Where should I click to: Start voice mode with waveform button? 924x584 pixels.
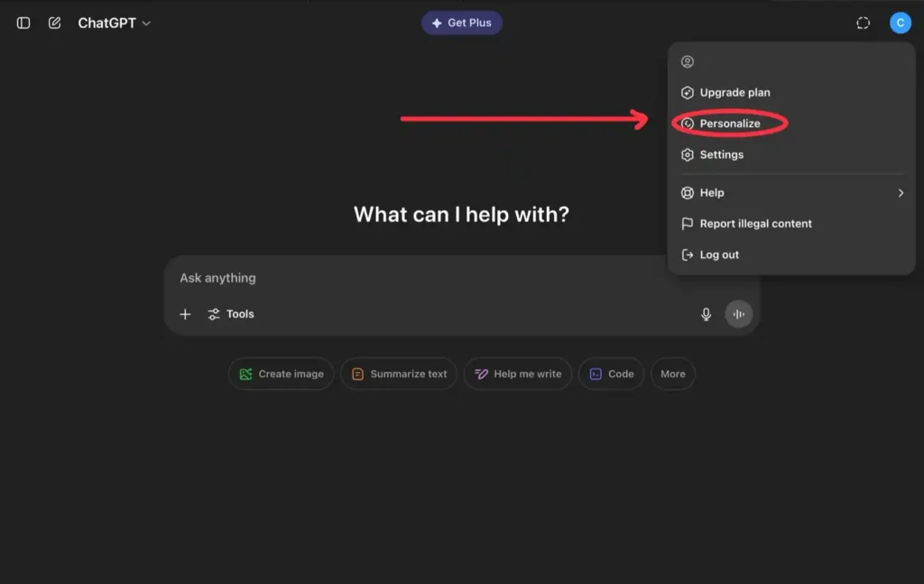[x=738, y=314]
